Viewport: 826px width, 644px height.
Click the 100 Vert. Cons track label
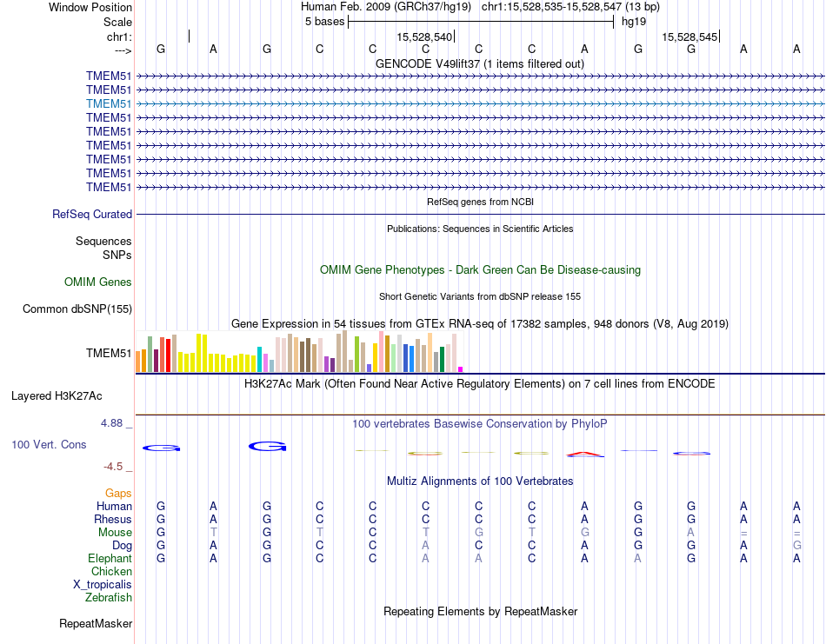point(49,445)
